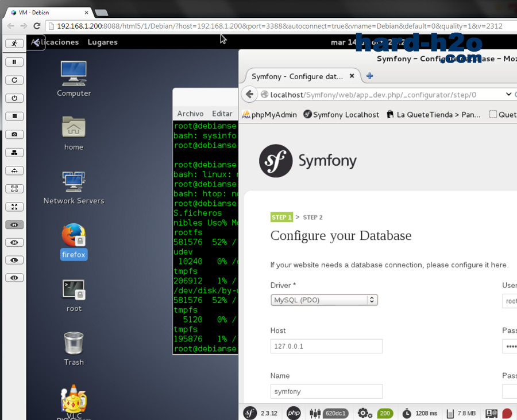Click Chrome's forward arrow
The width and height of the screenshot is (517, 420).
pos(24,26)
